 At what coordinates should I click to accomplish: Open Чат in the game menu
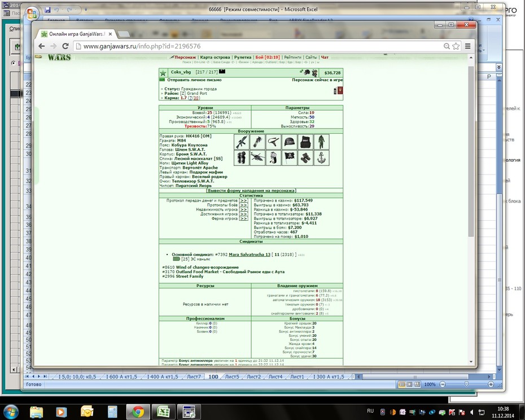click(325, 57)
